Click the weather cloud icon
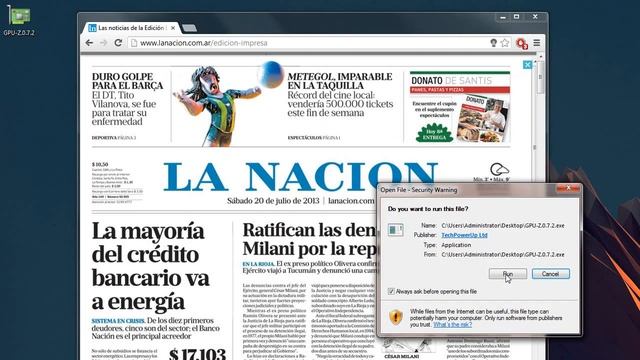Image resolution: width=640 pixels, height=360 pixels. tap(499, 169)
